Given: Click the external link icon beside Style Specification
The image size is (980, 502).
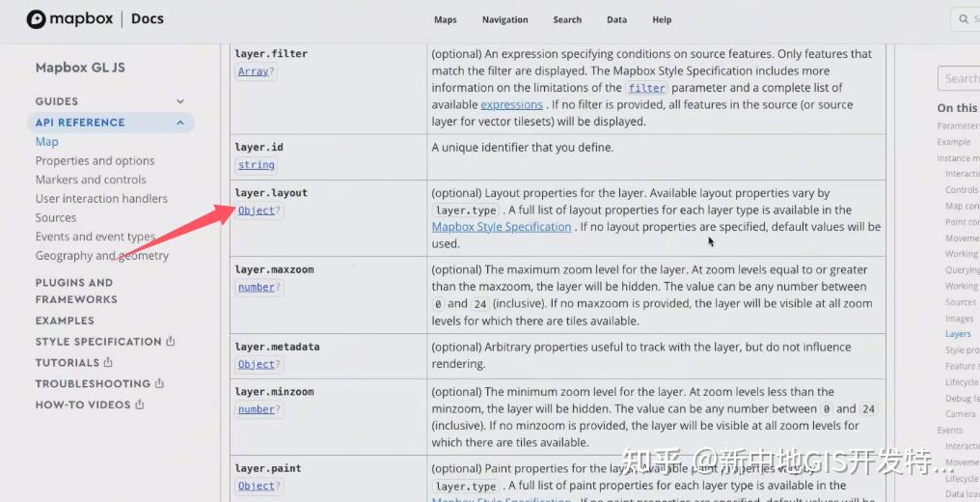Looking at the screenshot, I should tap(171, 342).
